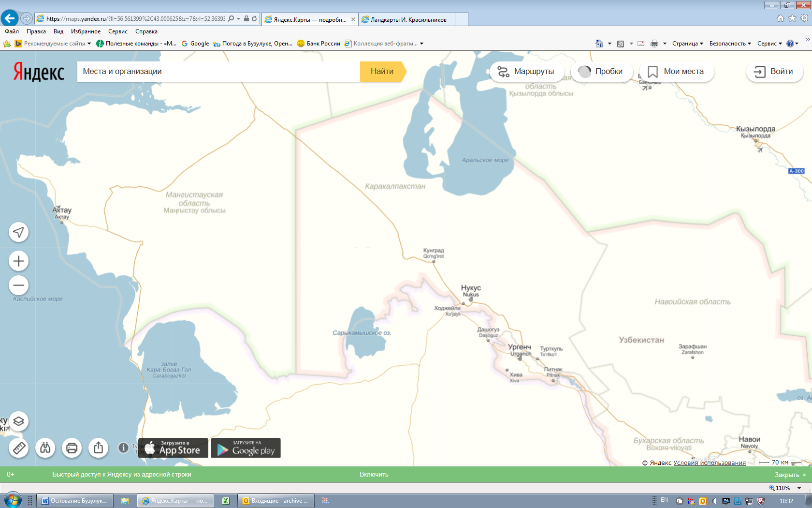
Task: Click the App Store download badge
Action: [x=174, y=448]
